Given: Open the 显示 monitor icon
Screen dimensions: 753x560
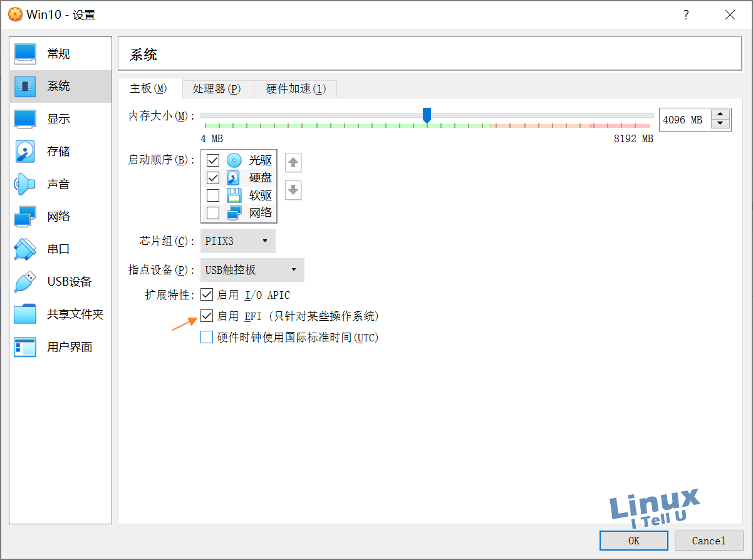Looking at the screenshot, I should pyautogui.click(x=25, y=119).
